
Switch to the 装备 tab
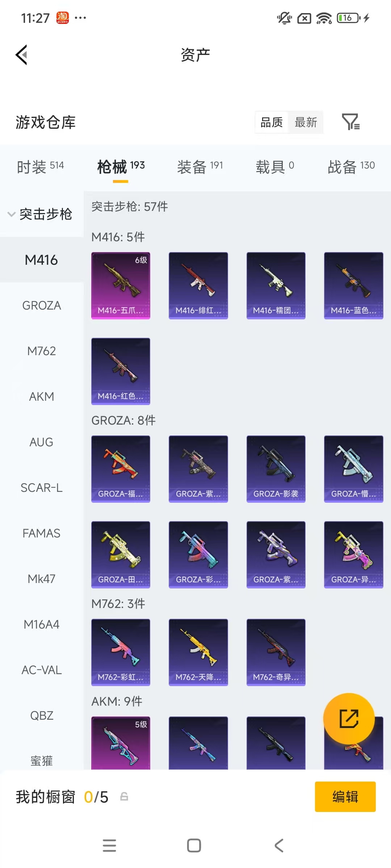[x=200, y=167]
